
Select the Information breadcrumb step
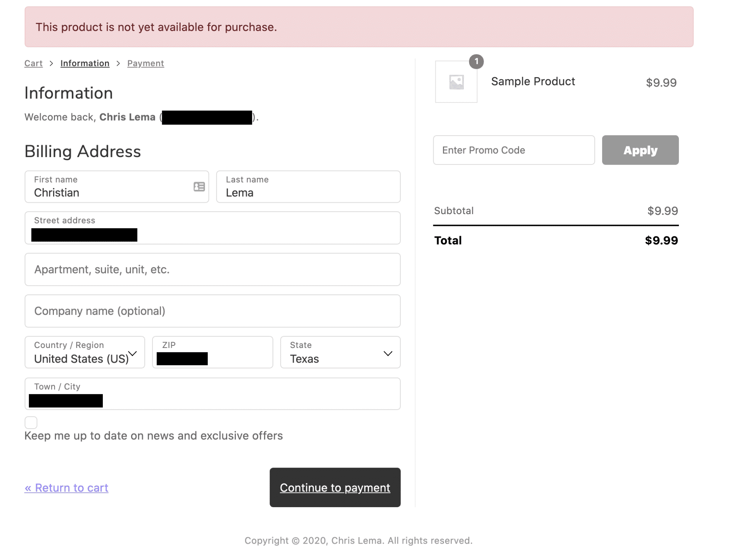pos(85,63)
